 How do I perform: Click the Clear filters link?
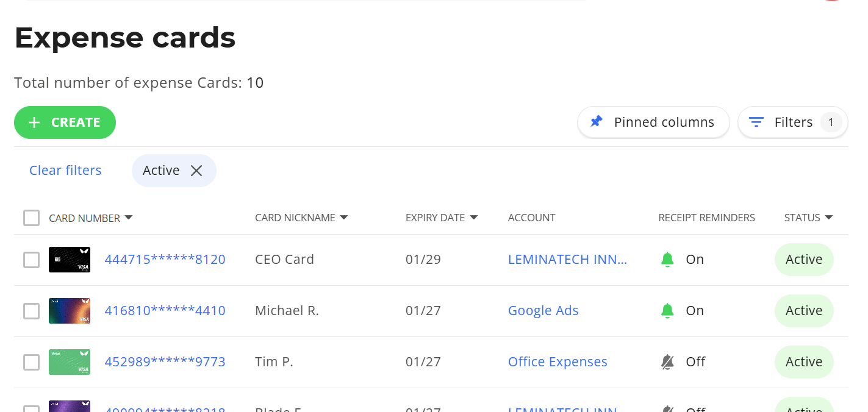(x=65, y=171)
